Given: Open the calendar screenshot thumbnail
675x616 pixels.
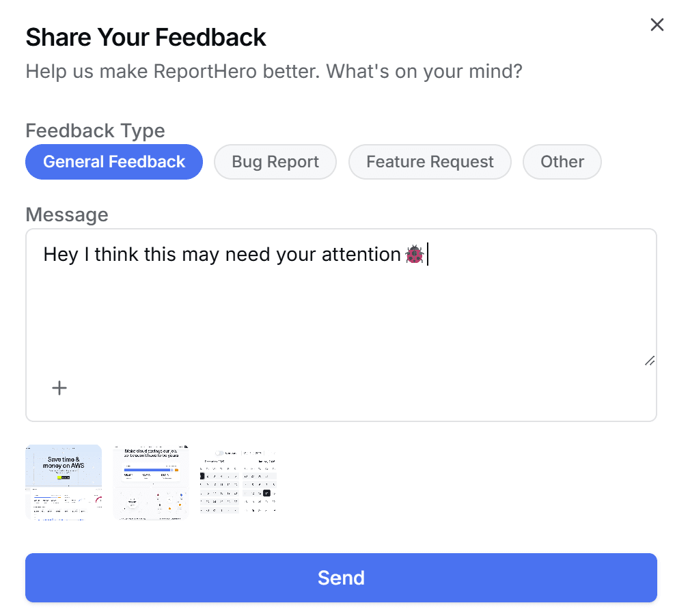Looking at the screenshot, I should [x=237, y=481].
